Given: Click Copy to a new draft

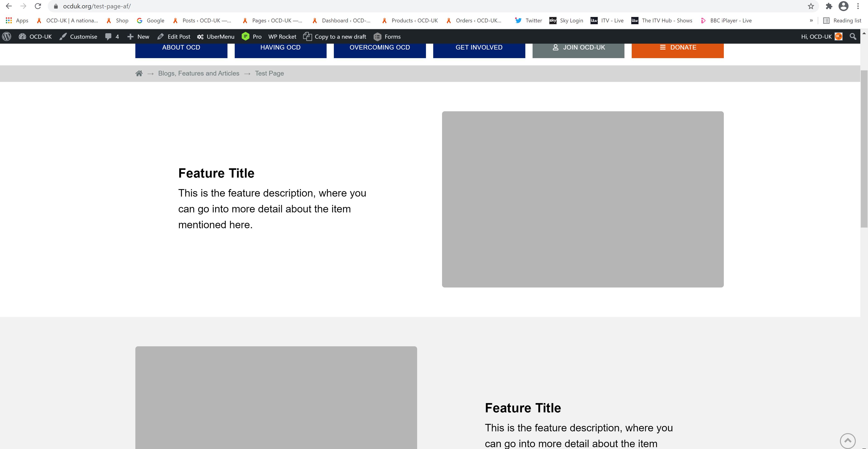Looking at the screenshot, I should [335, 37].
